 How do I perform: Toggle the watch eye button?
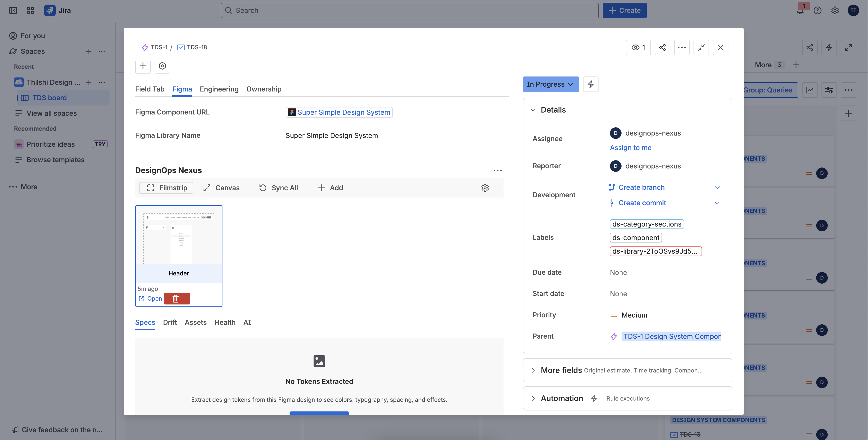[x=638, y=47]
